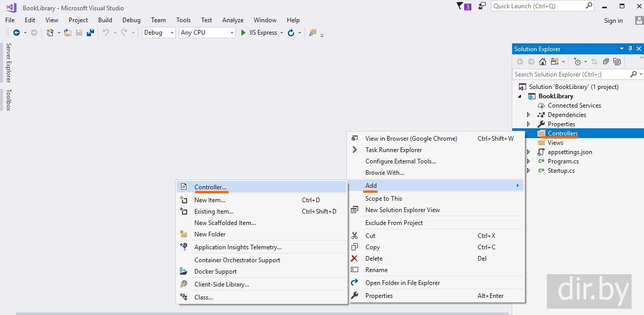Click the browser Refresh toolbar icon

(291, 33)
